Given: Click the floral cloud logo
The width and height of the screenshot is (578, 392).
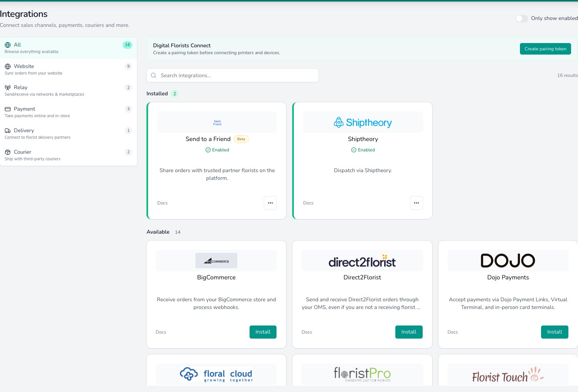Looking at the screenshot, I should (x=216, y=375).
